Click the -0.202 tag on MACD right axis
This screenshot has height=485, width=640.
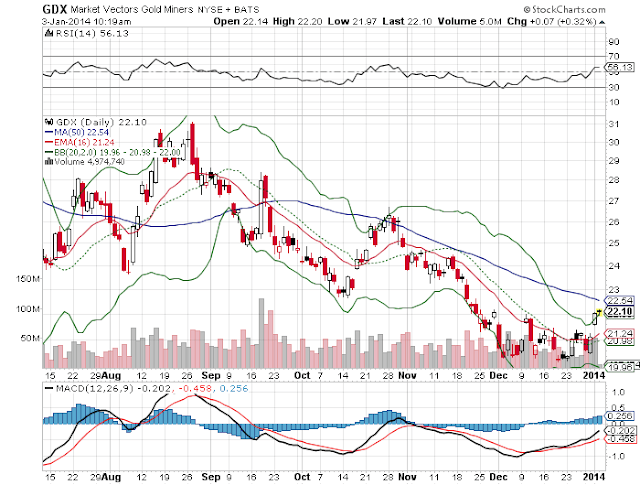point(620,431)
